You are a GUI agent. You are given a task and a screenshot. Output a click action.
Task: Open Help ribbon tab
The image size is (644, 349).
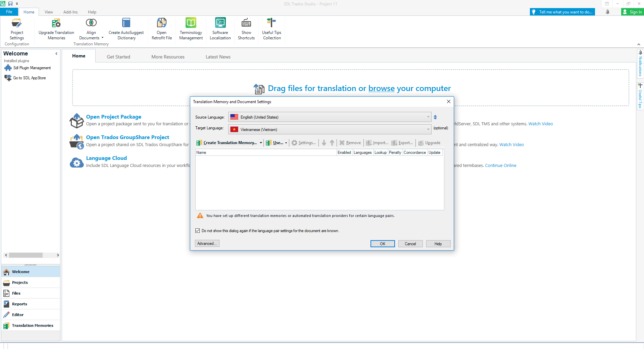pyautogui.click(x=92, y=12)
